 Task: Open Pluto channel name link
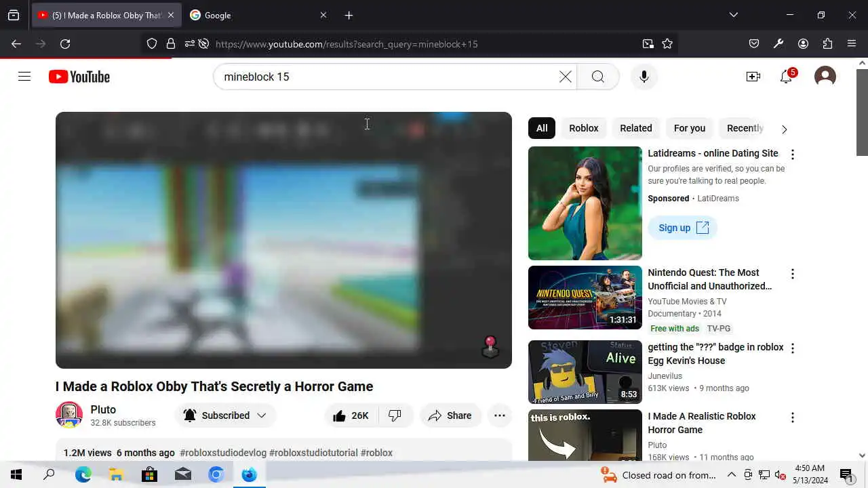pos(103,409)
